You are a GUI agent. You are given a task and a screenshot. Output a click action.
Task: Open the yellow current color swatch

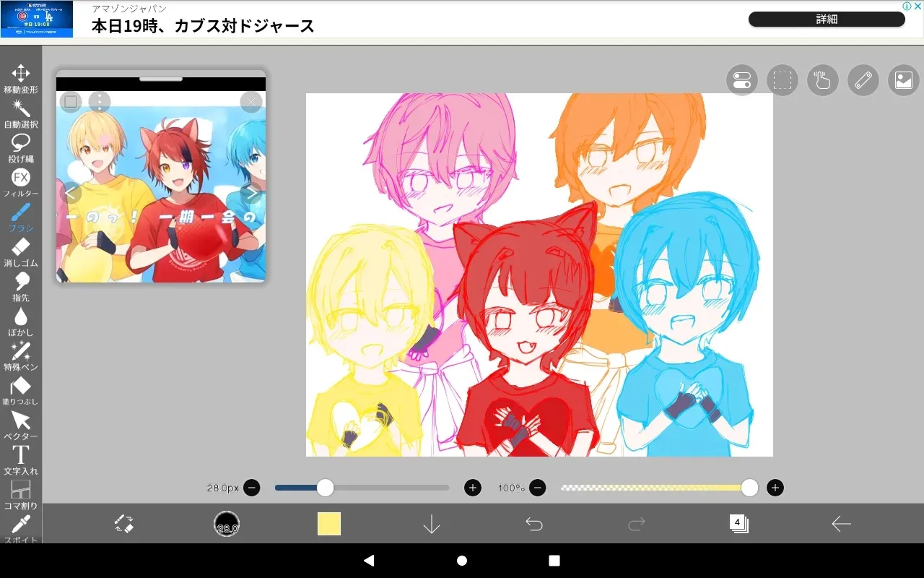pos(329,524)
